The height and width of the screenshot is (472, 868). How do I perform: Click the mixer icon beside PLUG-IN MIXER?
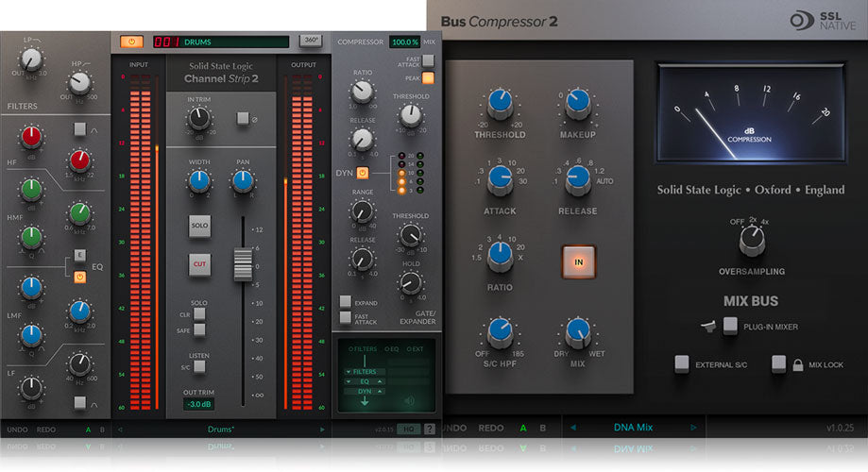pos(708,327)
